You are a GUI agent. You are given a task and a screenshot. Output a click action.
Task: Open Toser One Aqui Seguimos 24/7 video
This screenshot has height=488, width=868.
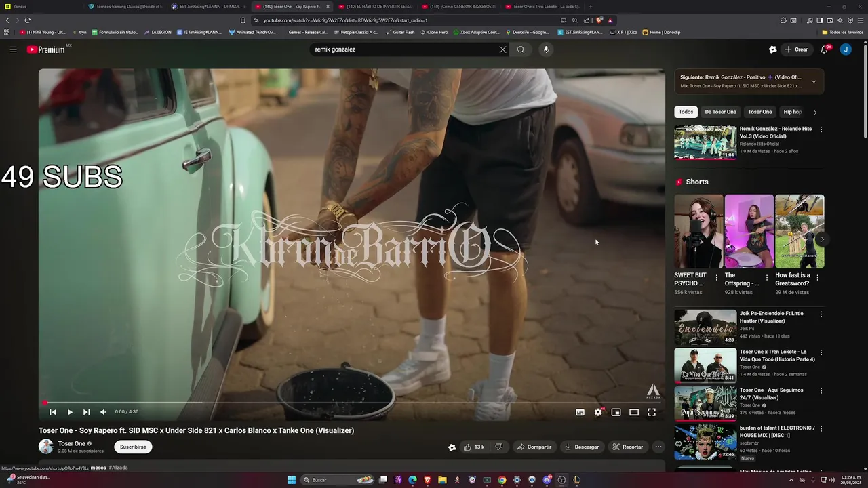click(771, 394)
